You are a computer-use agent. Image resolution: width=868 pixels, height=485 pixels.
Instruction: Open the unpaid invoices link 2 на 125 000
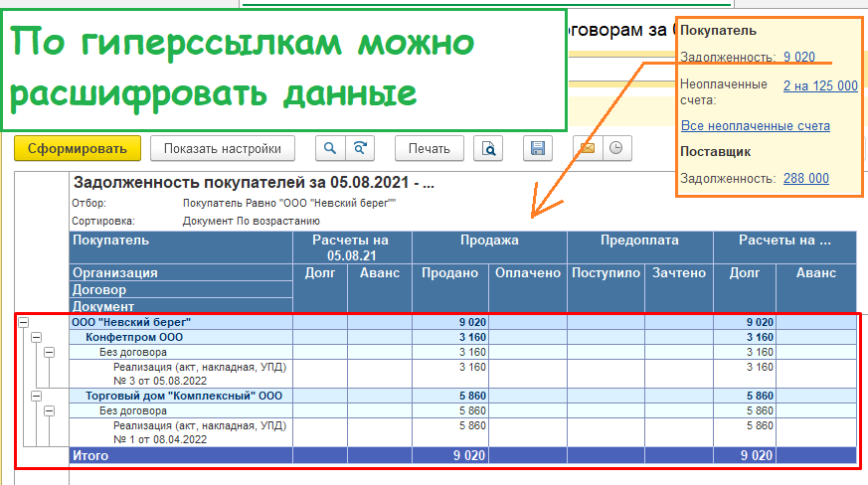tap(820, 85)
